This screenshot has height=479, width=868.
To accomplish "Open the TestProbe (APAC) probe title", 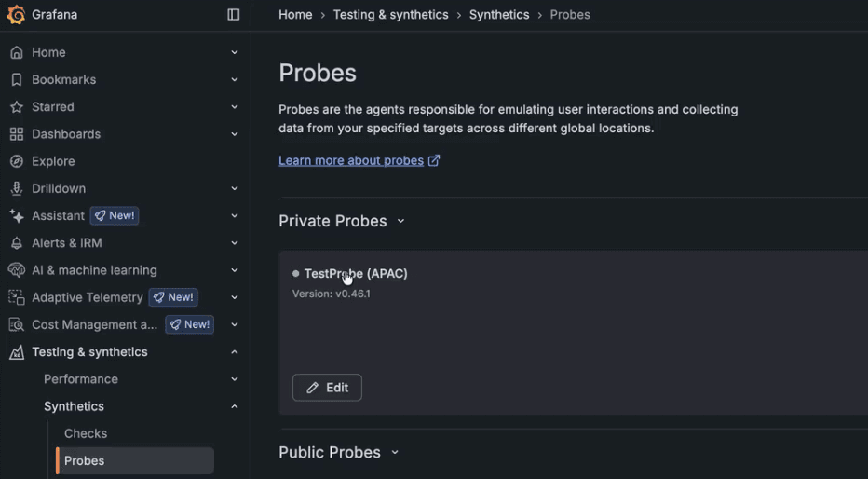I will (x=356, y=274).
